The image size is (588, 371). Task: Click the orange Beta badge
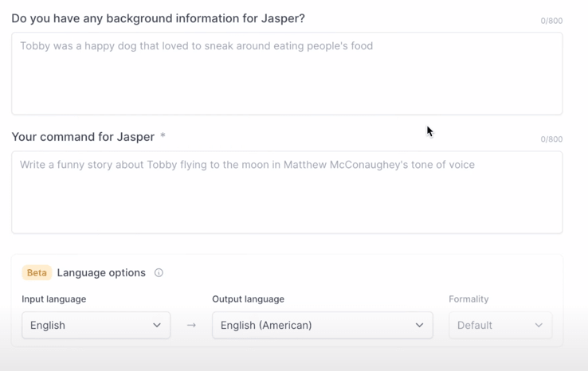click(37, 272)
